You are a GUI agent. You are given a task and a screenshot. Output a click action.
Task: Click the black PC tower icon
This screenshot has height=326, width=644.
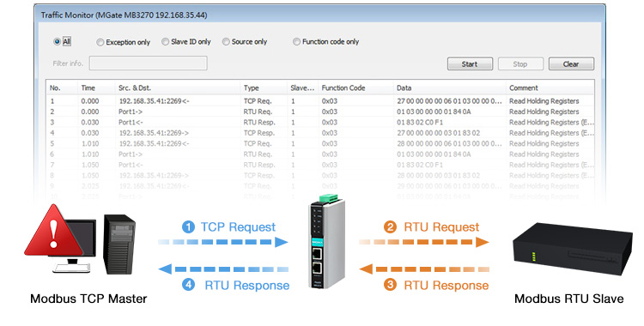click(119, 244)
